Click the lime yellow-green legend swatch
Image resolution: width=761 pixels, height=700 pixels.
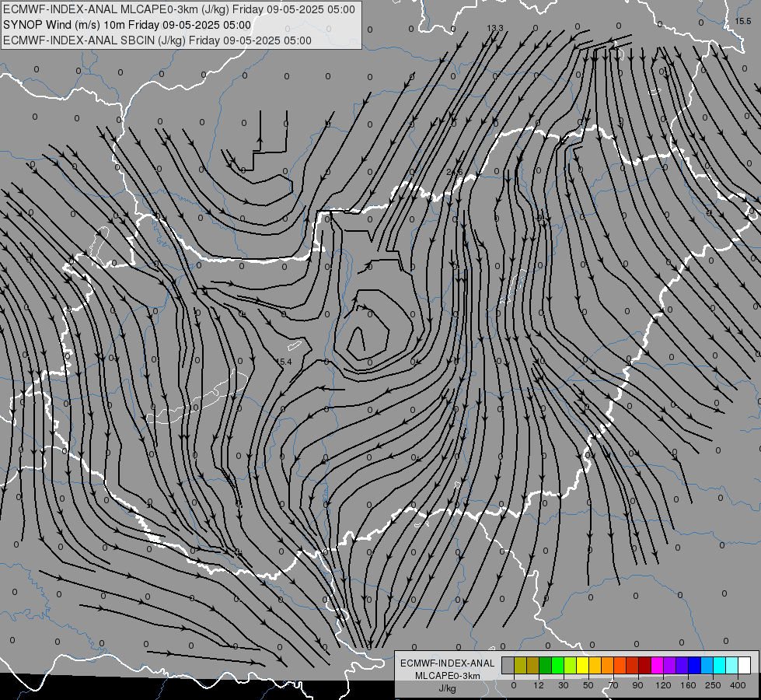571,666
